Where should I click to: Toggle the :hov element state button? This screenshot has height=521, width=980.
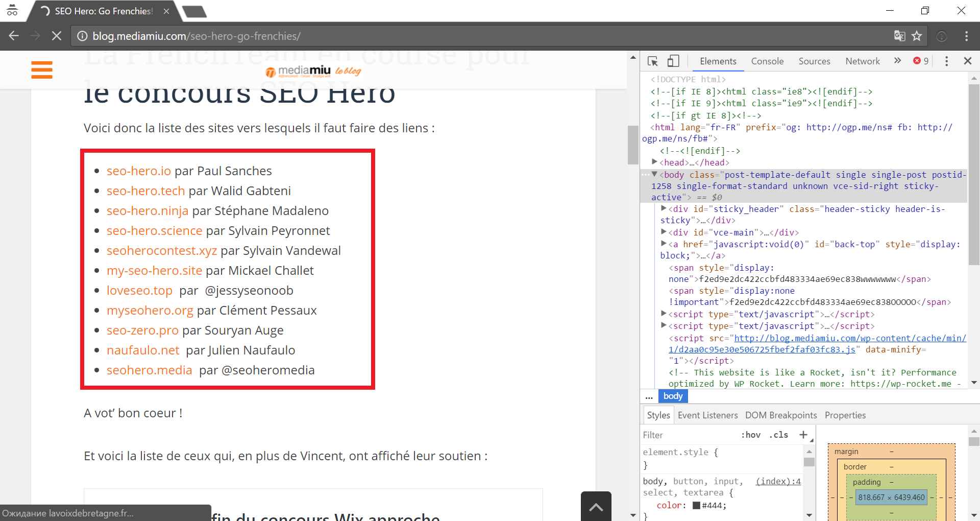(750, 435)
